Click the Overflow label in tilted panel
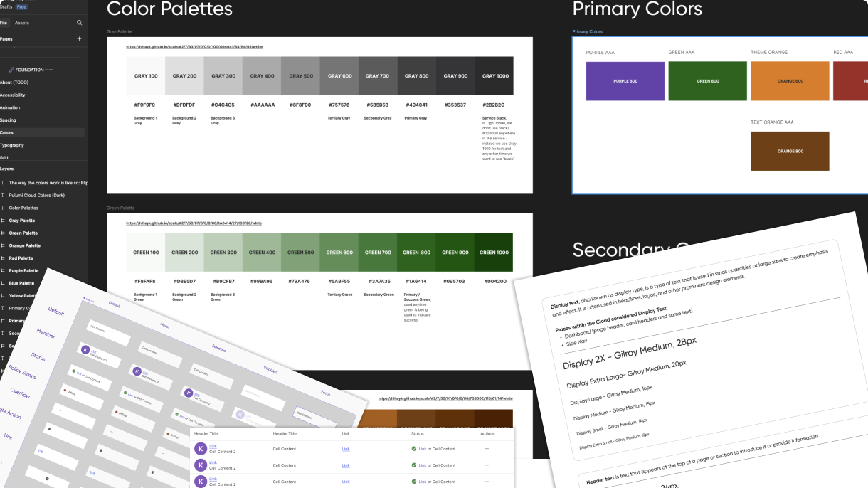The width and height of the screenshot is (868, 488). coord(20,391)
